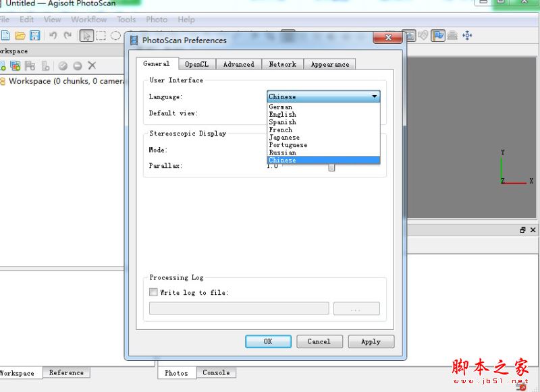This screenshot has height=392, width=540.
Task: Click the Redo icon in the toolbar
Action: (67, 36)
